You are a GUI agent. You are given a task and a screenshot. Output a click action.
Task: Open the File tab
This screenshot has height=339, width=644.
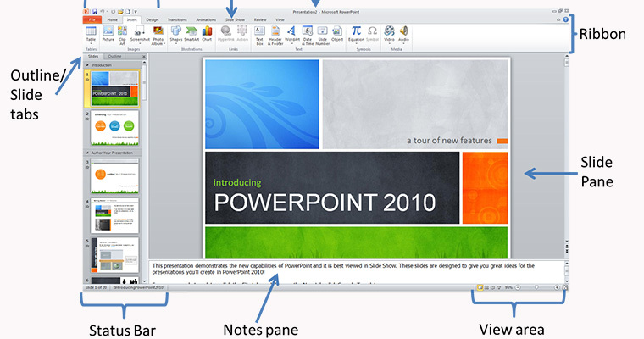[x=92, y=19]
